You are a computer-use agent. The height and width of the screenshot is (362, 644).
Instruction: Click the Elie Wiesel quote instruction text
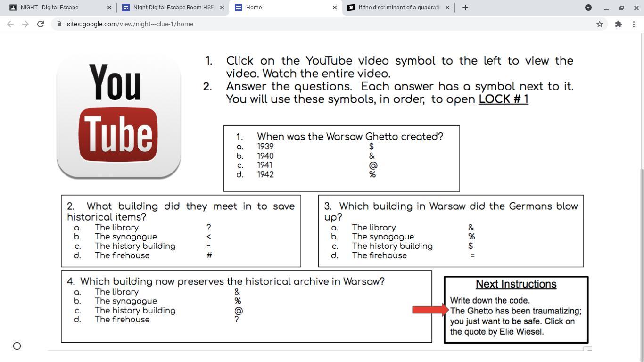pyautogui.click(x=516, y=321)
